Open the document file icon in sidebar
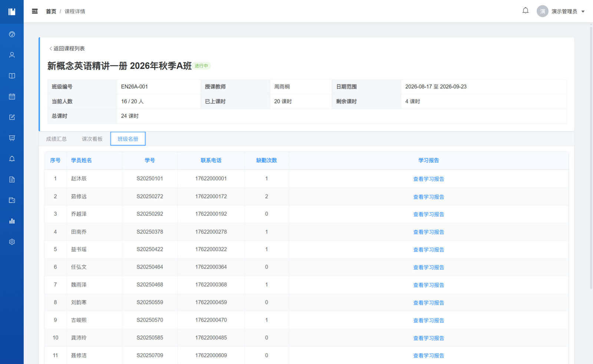593x364 pixels. 12,180
